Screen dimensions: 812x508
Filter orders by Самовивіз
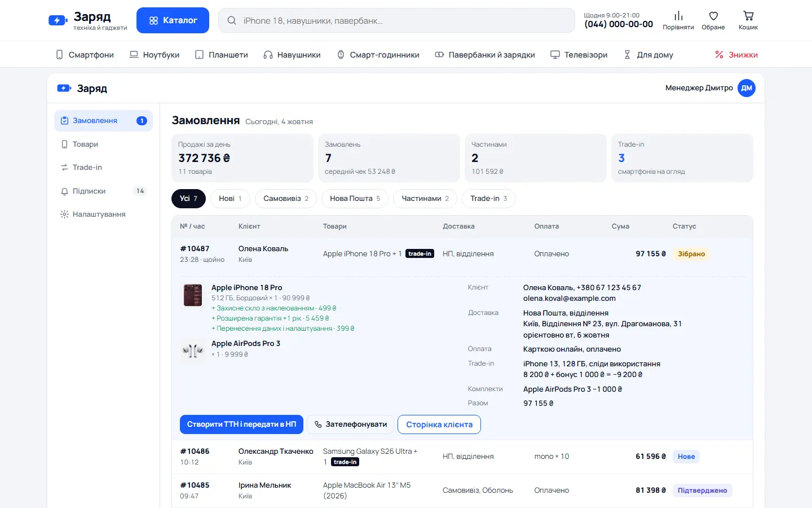[286, 199]
